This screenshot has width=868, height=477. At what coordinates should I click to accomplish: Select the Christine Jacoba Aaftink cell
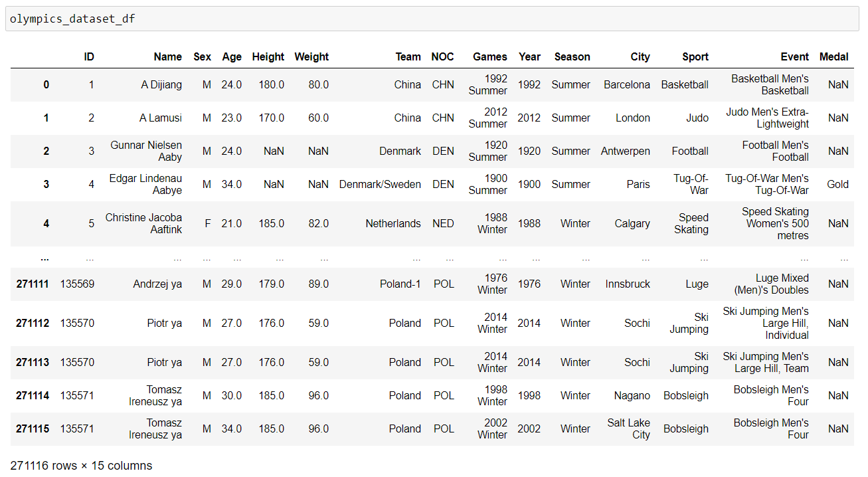click(143, 224)
